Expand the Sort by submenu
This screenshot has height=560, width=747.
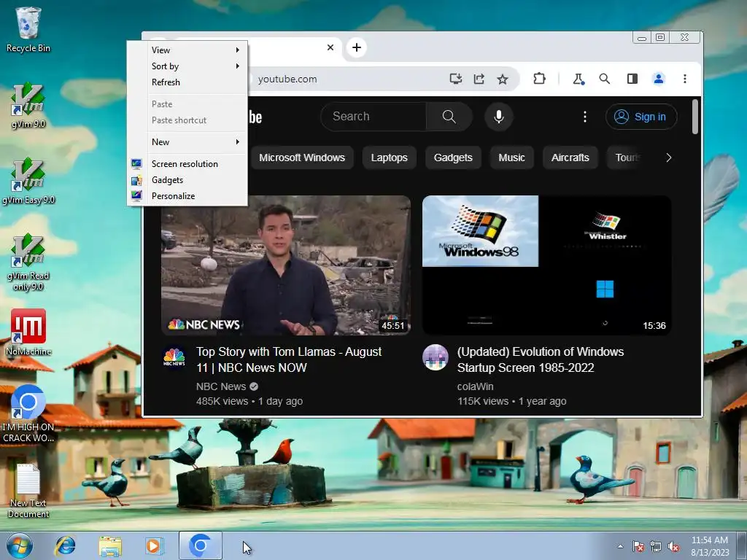187,66
